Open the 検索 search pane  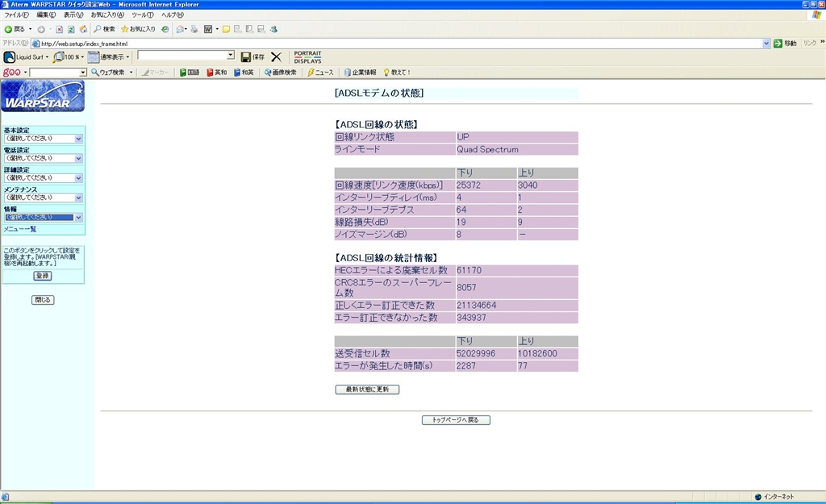pos(104,29)
